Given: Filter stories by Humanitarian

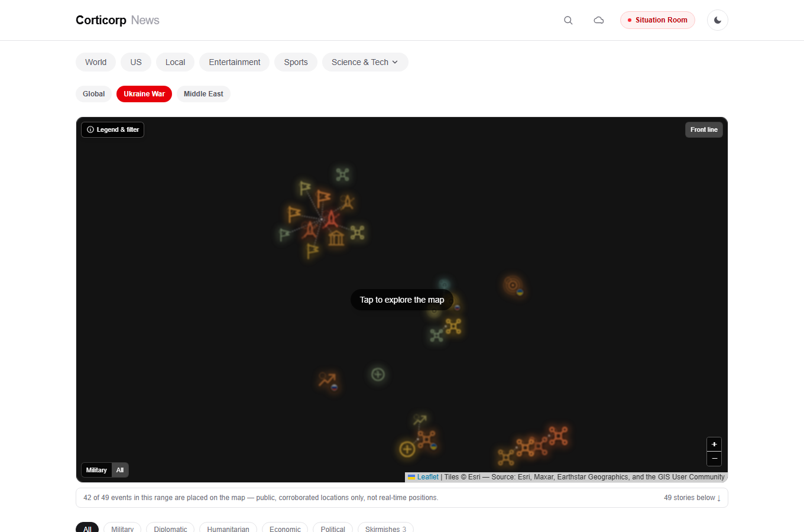Looking at the screenshot, I should pyautogui.click(x=228, y=529).
